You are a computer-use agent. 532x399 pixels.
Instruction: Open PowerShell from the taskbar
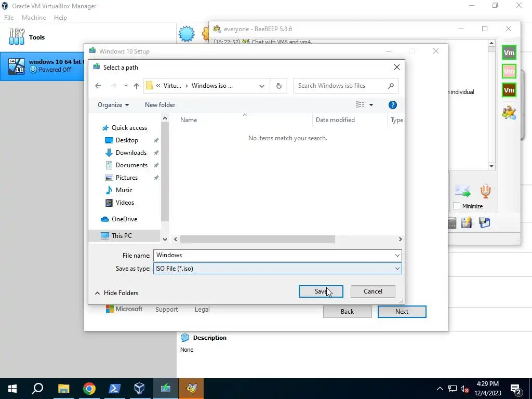(114, 389)
